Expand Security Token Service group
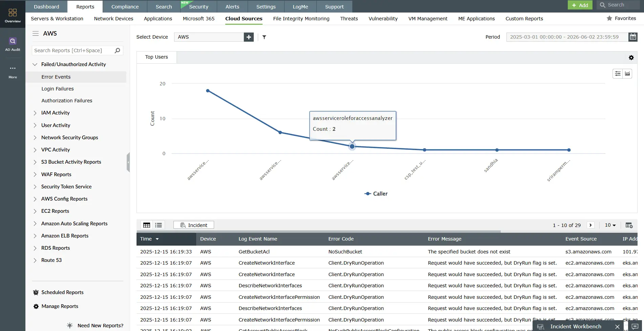The width and height of the screenshot is (644, 331). [x=35, y=187]
